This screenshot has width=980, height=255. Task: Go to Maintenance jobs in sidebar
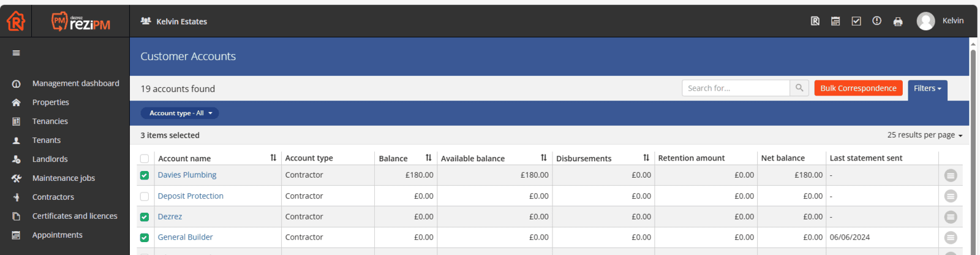[64, 178]
